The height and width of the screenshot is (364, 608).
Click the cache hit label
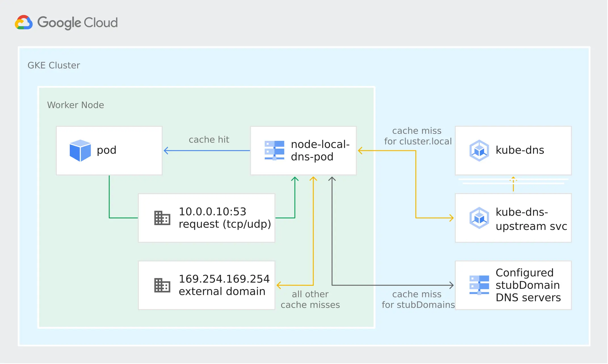tap(209, 139)
